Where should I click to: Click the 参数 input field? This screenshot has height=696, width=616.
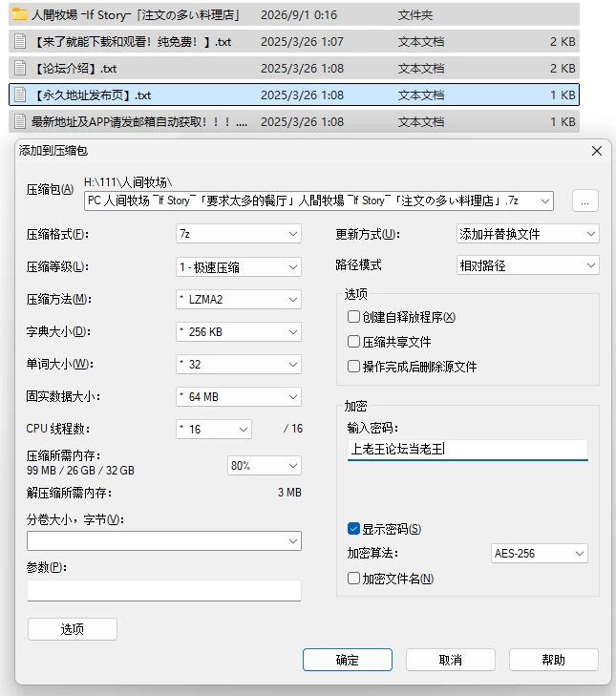coord(164,590)
